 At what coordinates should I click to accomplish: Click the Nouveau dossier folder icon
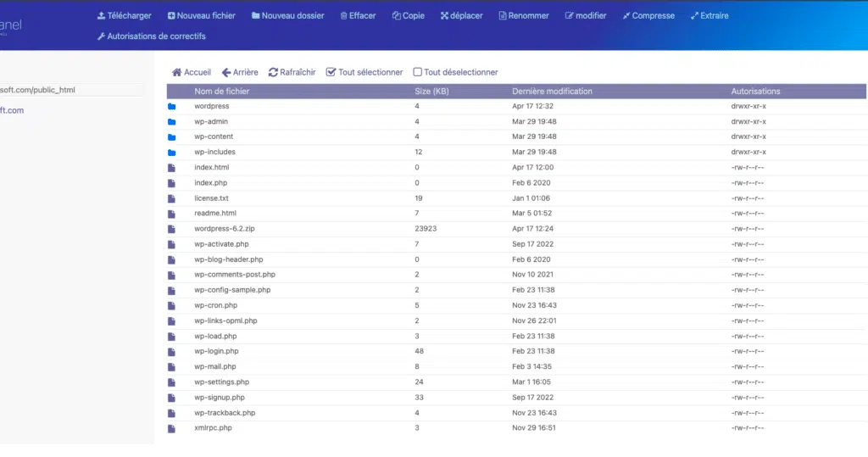pyautogui.click(x=256, y=15)
